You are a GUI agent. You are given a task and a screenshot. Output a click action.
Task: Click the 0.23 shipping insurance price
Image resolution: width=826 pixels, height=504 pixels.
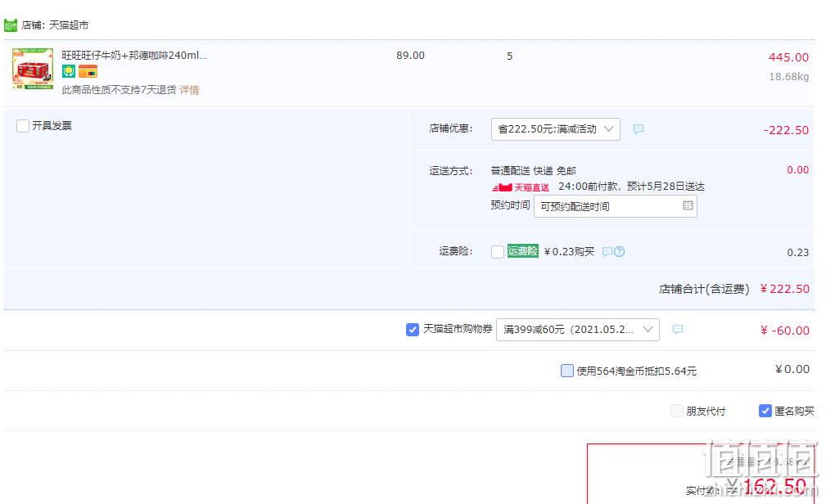point(797,253)
